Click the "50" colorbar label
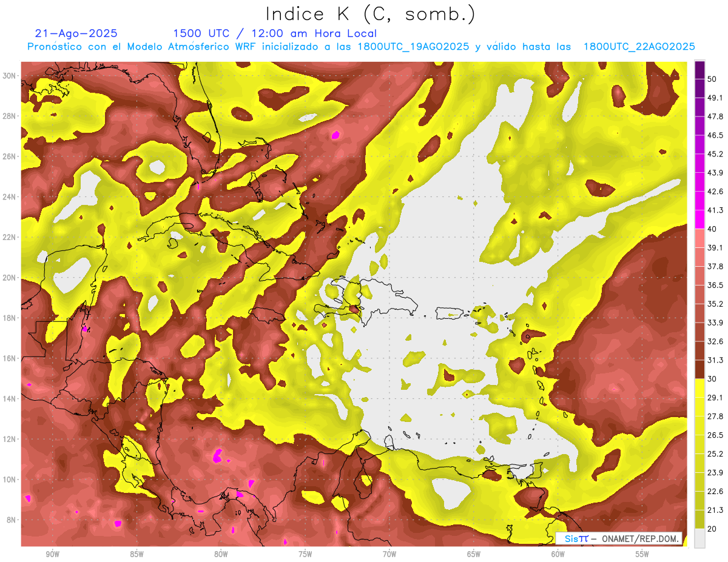This screenshot has height=562, width=728. click(713, 79)
